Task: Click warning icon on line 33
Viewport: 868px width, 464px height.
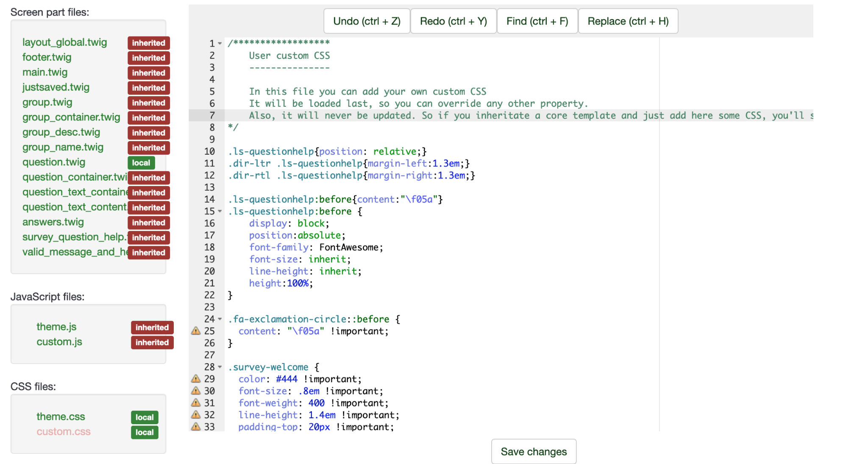Action: tap(196, 426)
